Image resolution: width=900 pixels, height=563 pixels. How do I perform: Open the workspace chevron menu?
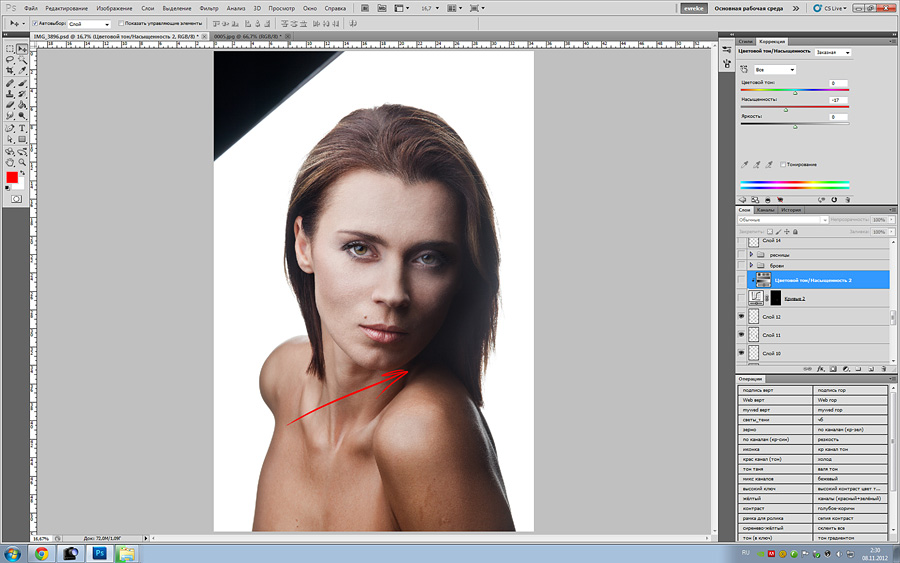(796, 9)
